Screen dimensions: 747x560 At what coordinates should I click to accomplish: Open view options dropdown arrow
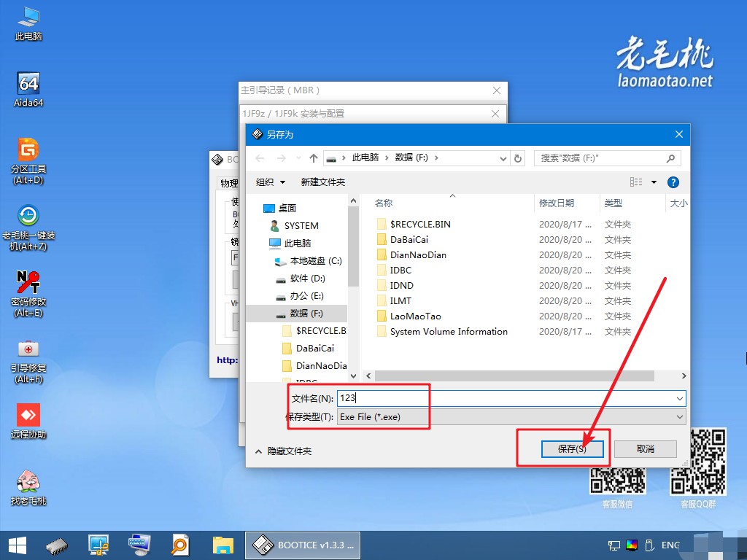[654, 182]
